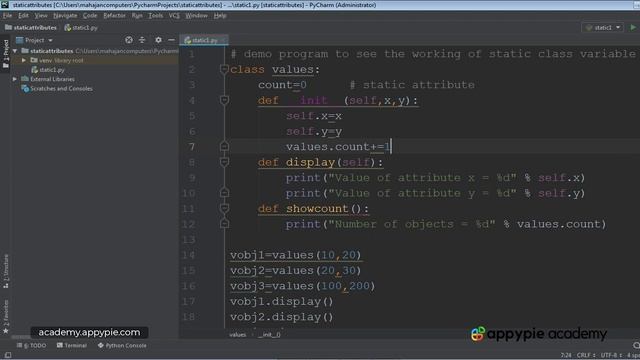Click the UTF-8 encoding indicator

611,355
